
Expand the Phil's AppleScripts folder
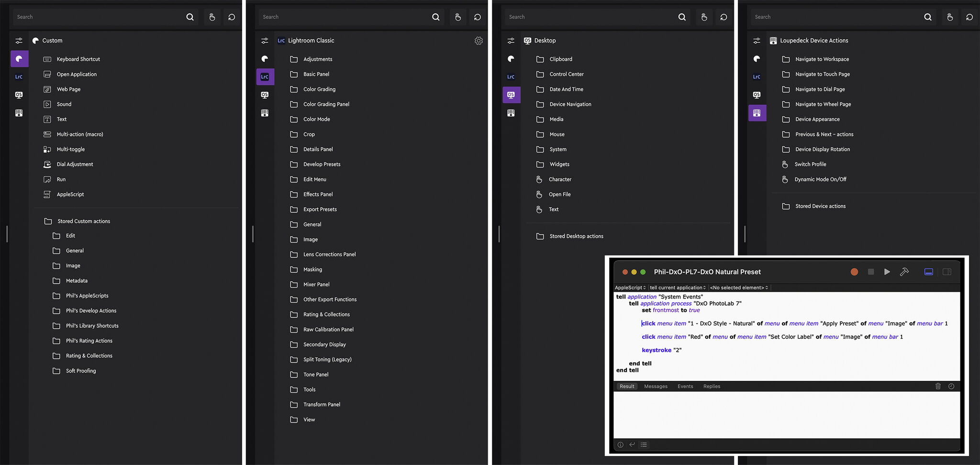point(87,296)
